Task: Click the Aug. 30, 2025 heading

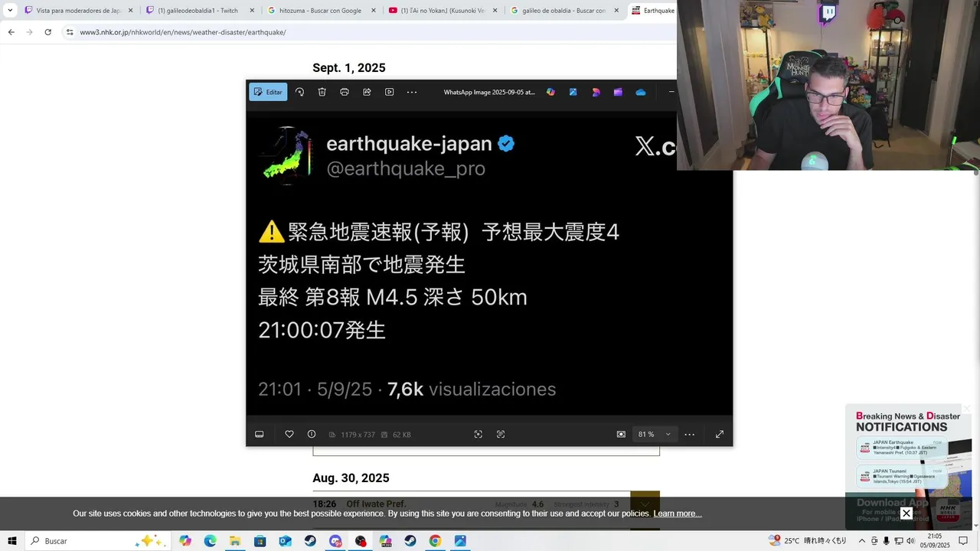Action: coord(351,478)
